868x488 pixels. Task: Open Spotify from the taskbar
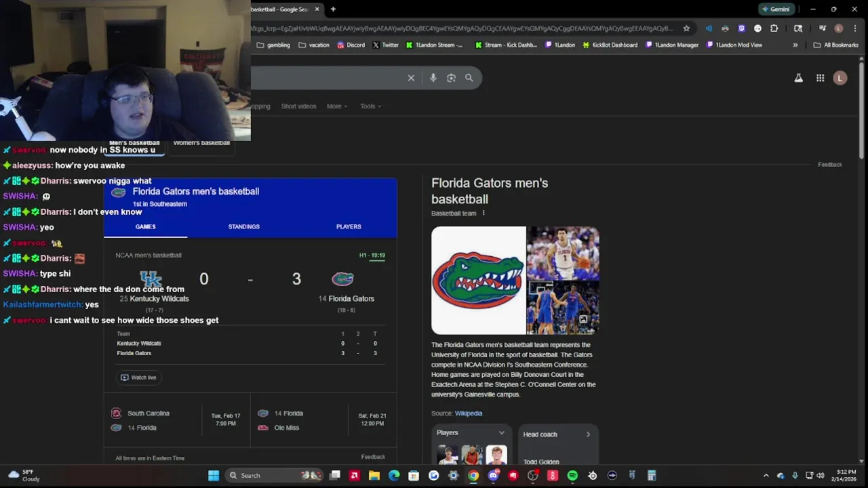click(x=572, y=476)
